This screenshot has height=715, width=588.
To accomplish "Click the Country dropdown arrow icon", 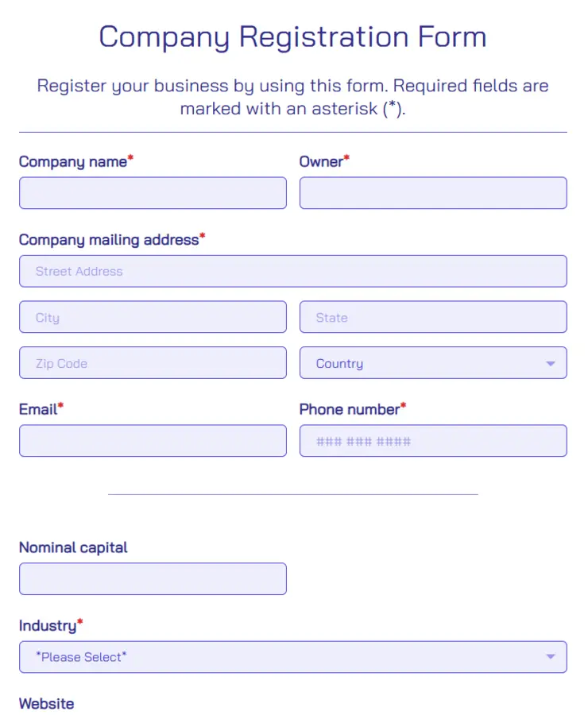I will pyautogui.click(x=551, y=364).
